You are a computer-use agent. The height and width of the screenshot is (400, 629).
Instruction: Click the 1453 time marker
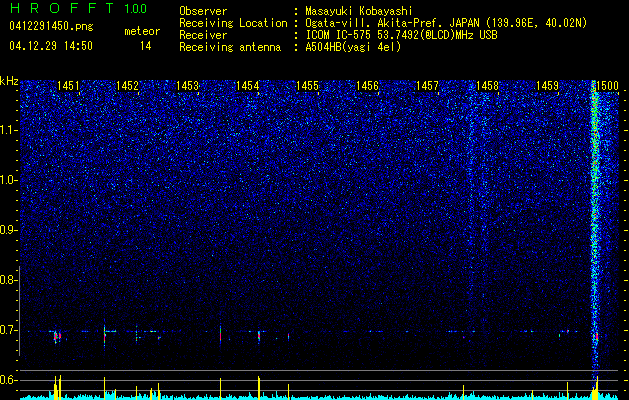click(x=188, y=86)
